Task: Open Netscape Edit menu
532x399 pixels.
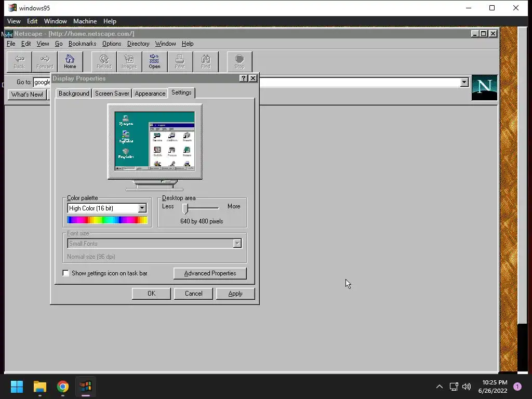Action: tap(26, 44)
